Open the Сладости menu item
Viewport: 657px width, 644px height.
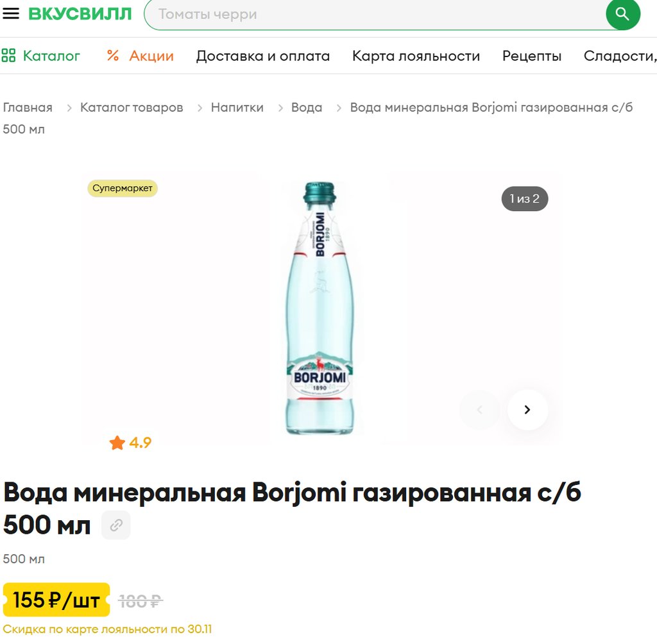click(x=619, y=56)
